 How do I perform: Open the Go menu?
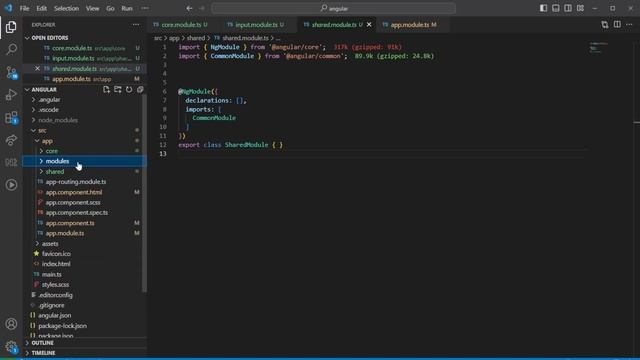110,8
